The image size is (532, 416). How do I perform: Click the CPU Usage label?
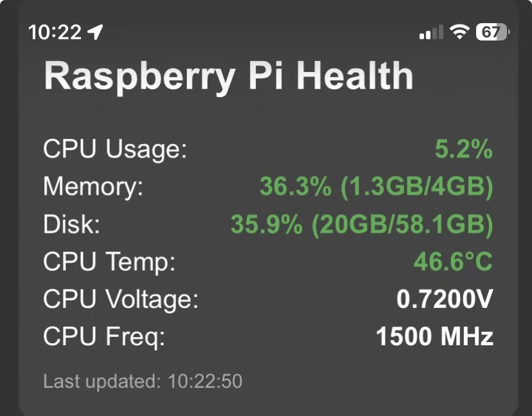click(x=115, y=150)
